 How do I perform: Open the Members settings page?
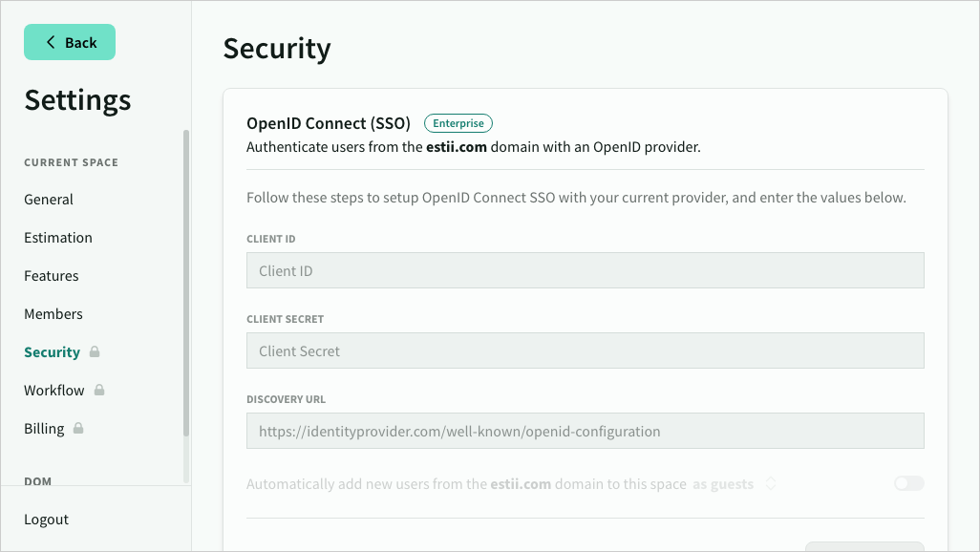click(x=53, y=314)
